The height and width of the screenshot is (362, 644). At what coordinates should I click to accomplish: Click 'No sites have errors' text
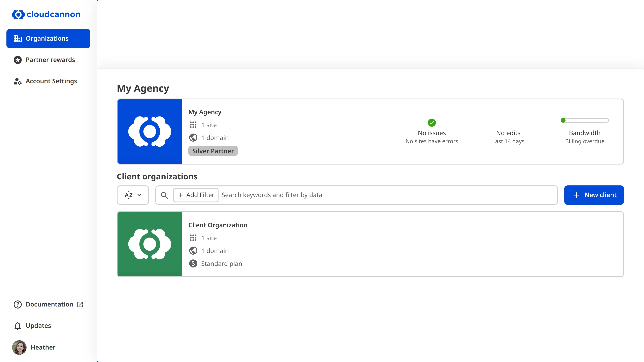pos(432,141)
